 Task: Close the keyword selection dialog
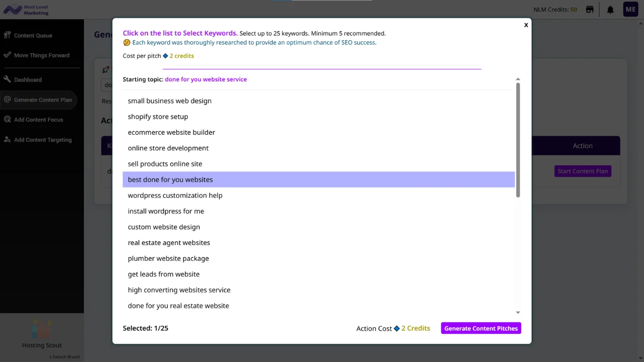click(526, 25)
